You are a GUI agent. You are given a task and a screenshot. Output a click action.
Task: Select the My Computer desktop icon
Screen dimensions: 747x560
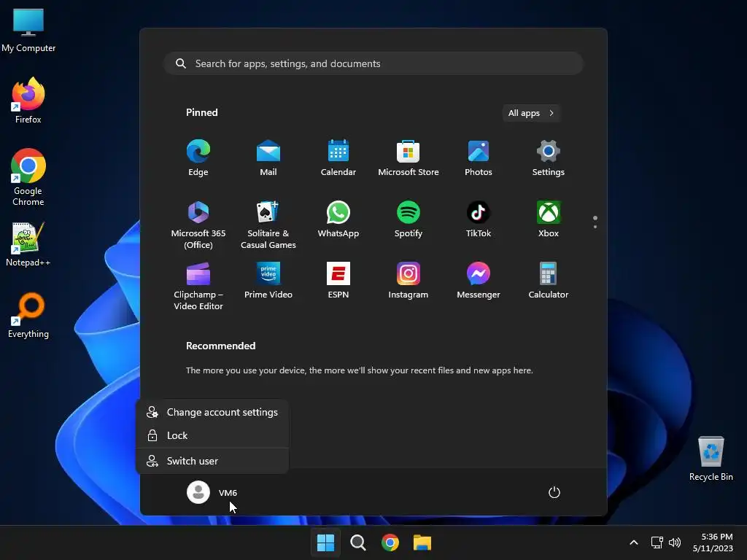pyautogui.click(x=28, y=30)
